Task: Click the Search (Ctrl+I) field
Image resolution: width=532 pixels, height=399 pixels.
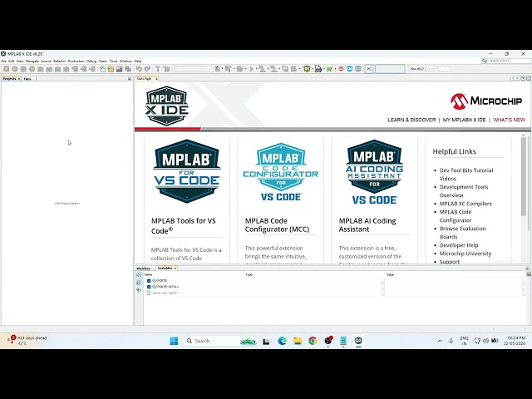Action: (x=506, y=61)
